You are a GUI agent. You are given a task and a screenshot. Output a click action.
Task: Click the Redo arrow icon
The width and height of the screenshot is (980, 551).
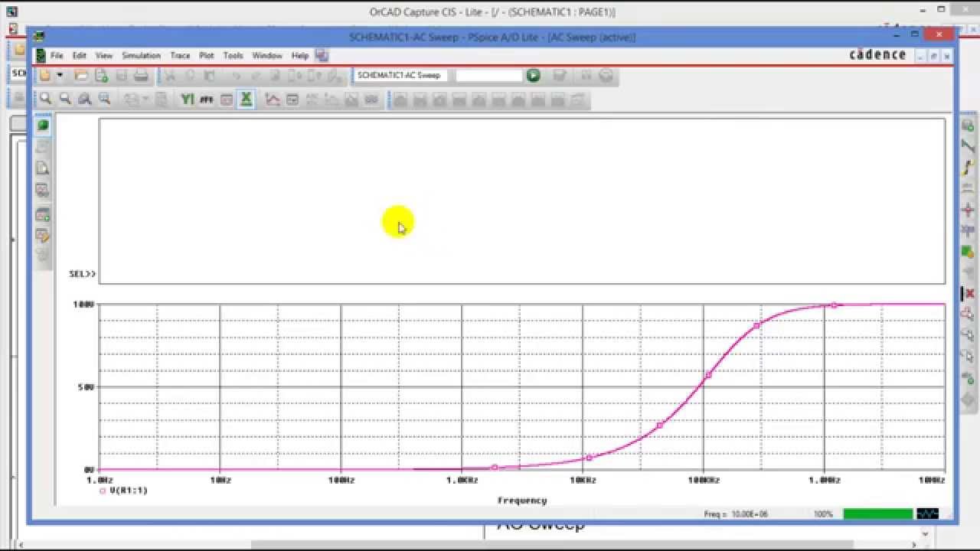(256, 75)
